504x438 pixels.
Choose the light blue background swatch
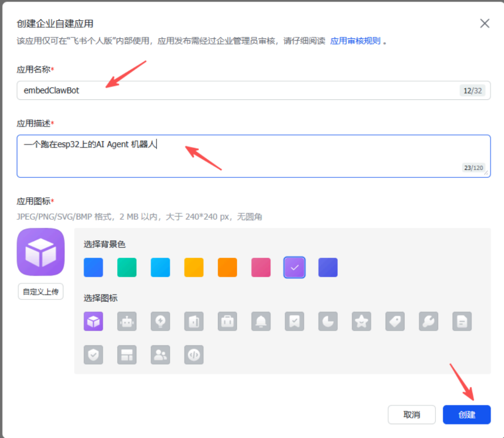point(161,267)
